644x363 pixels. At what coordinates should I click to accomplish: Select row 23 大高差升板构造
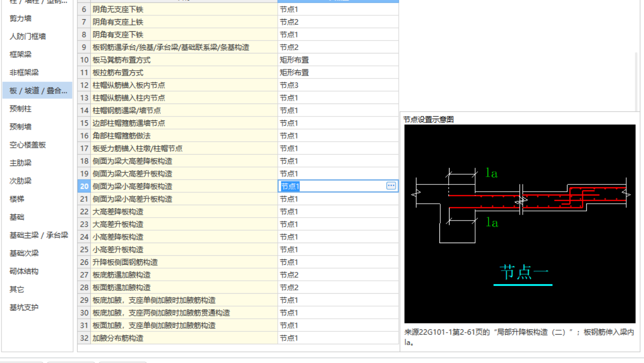coord(184,224)
